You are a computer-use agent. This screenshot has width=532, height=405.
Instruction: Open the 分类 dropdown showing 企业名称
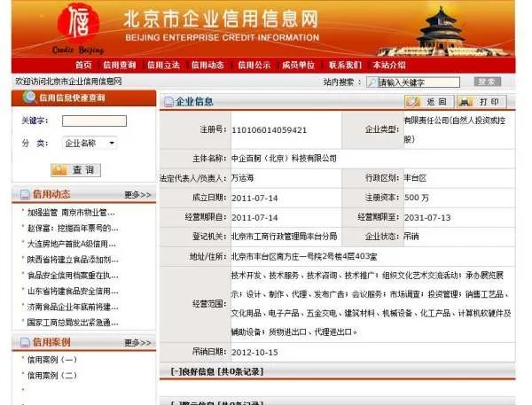(90, 143)
